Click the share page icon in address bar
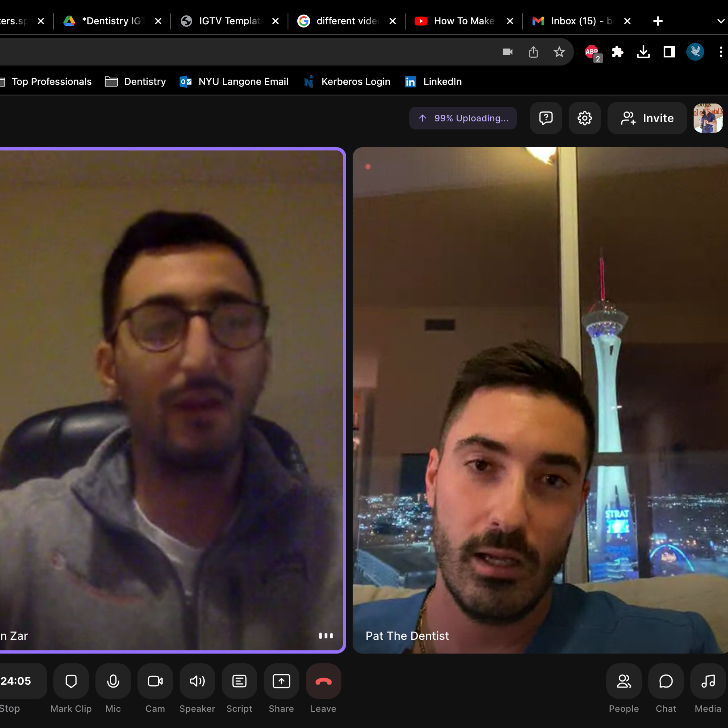The image size is (728, 728). [x=533, y=52]
